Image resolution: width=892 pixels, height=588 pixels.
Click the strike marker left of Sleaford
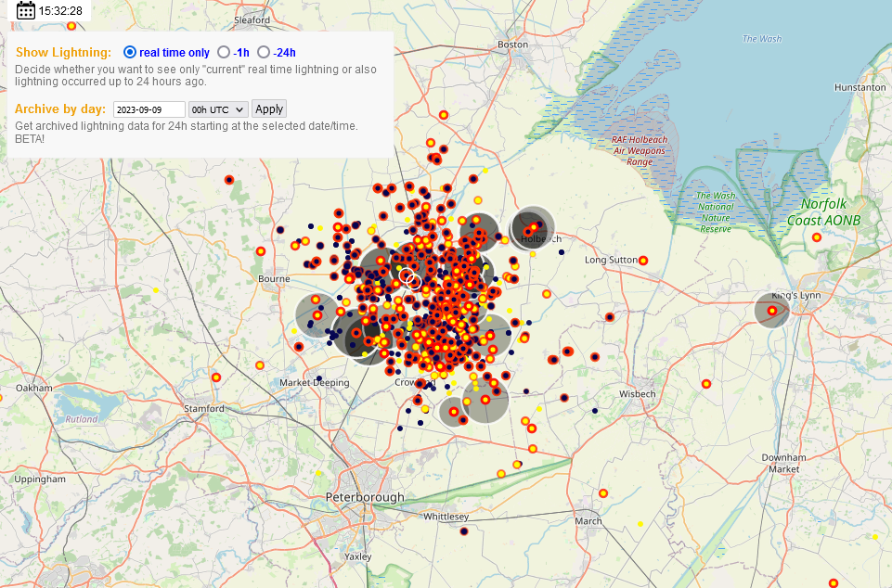coord(71,25)
